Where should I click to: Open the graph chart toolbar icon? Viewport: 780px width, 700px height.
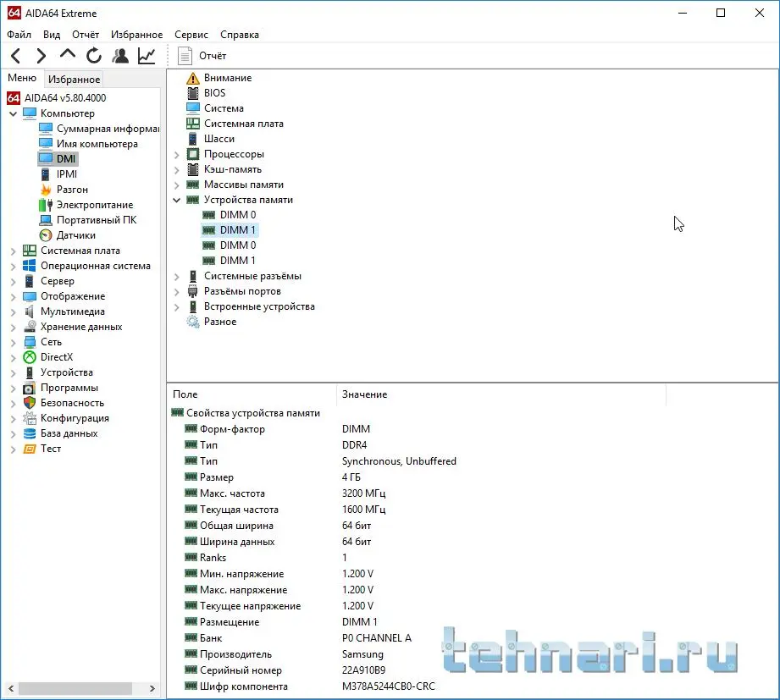click(x=147, y=56)
